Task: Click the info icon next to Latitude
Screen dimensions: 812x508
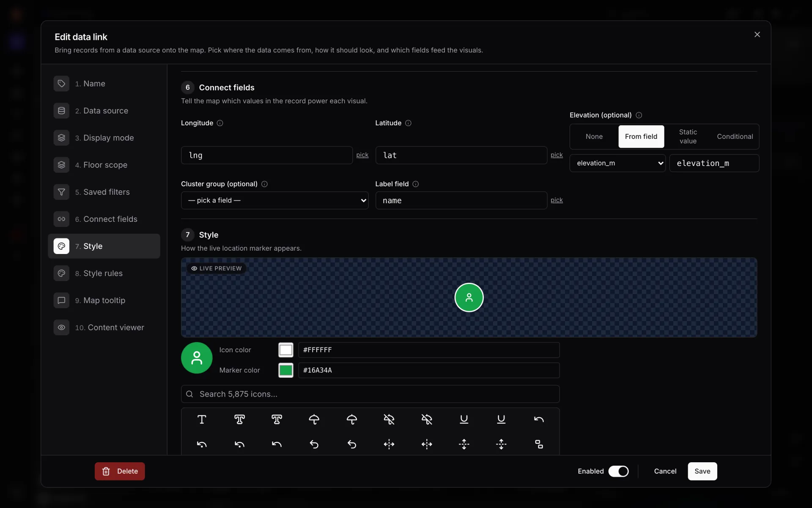Action: pyautogui.click(x=408, y=123)
